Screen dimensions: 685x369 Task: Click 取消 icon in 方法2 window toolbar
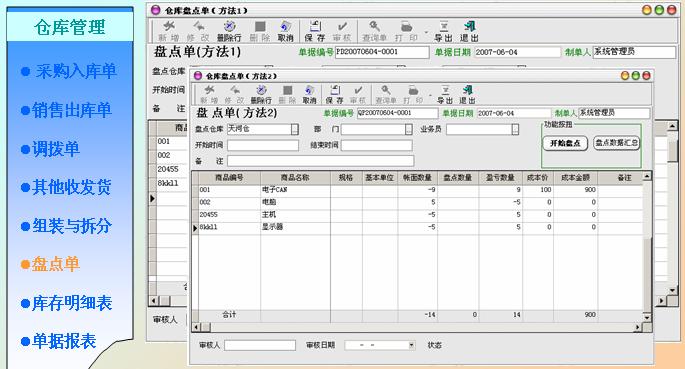[x=309, y=90]
